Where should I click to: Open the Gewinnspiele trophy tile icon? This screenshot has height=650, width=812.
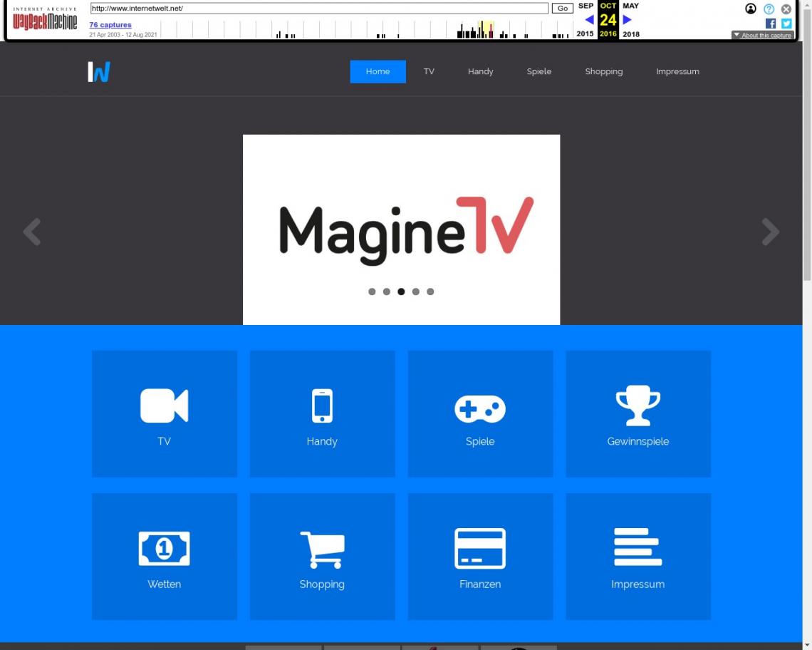point(638,406)
